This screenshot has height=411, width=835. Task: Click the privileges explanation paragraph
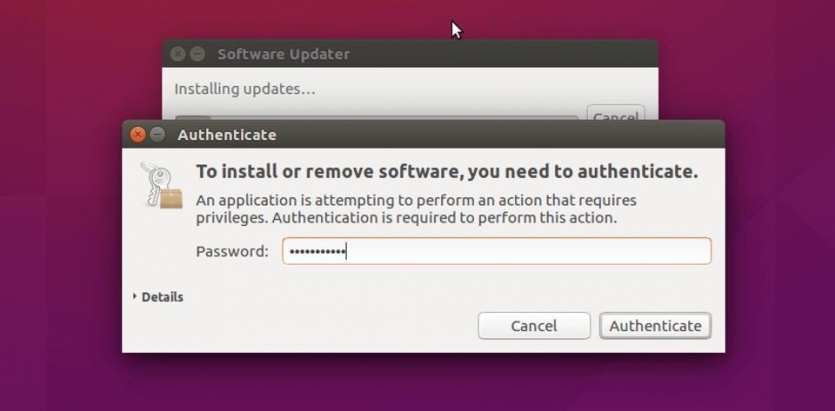pos(416,209)
